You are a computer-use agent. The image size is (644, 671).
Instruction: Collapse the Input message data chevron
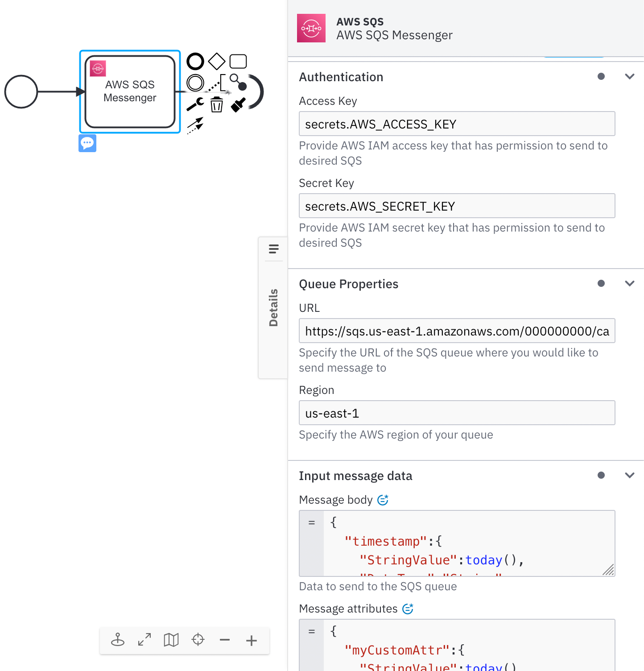click(x=629, y=476)
